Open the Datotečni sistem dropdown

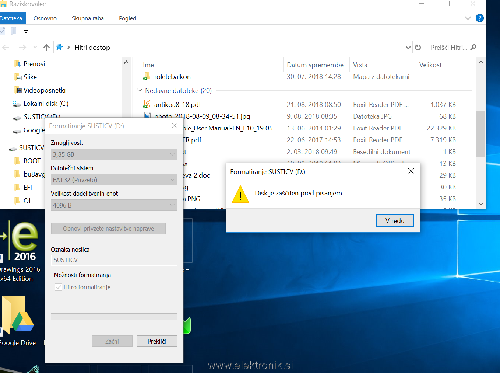114,180
